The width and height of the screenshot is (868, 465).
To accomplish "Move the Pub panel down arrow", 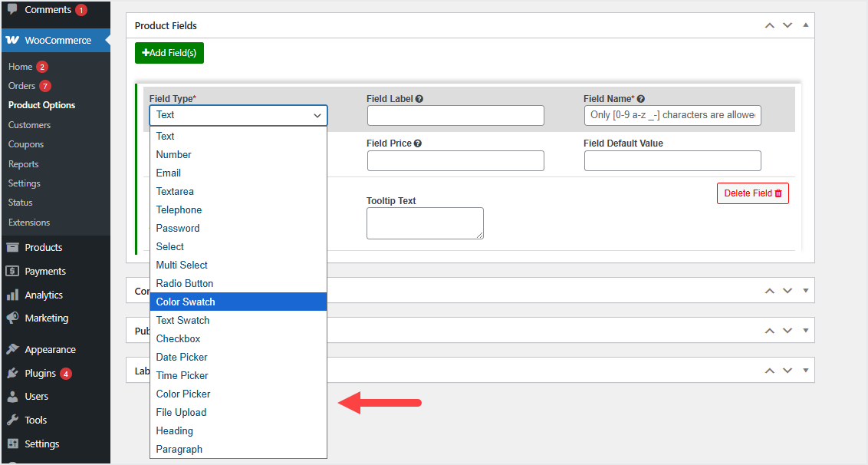I will [x=787, y=330].
